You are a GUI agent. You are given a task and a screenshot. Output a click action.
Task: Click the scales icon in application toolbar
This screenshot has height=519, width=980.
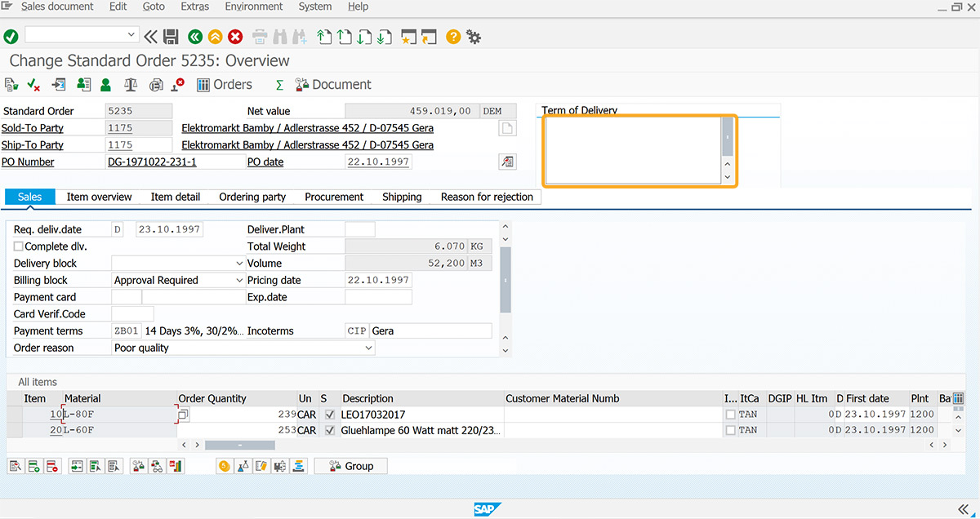coord(131,84)
